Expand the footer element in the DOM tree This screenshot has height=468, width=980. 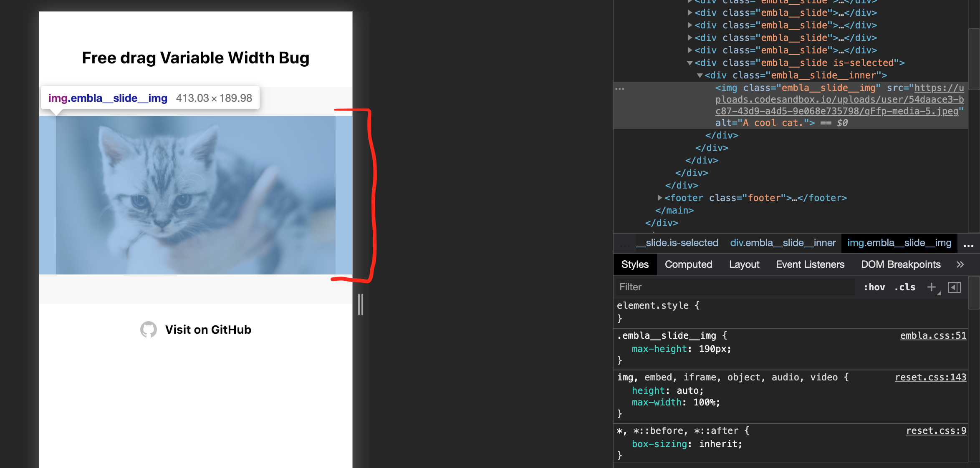(x=660, y=198)
